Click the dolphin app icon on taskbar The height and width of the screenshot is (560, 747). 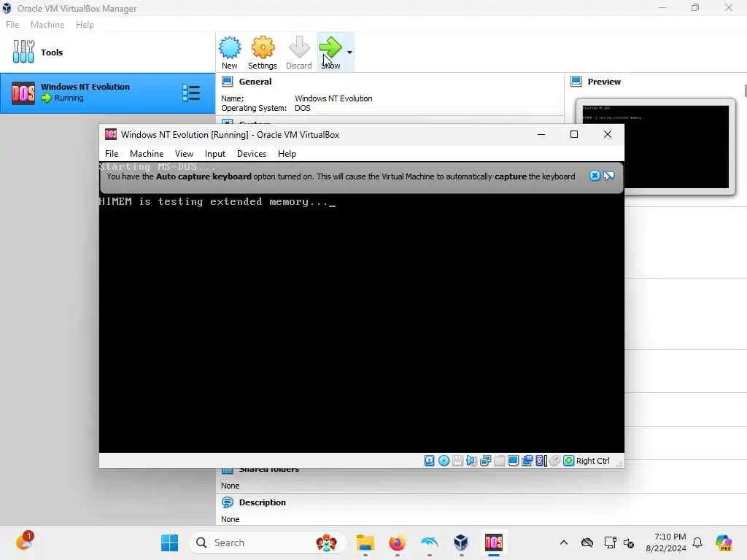click(429, 542)
